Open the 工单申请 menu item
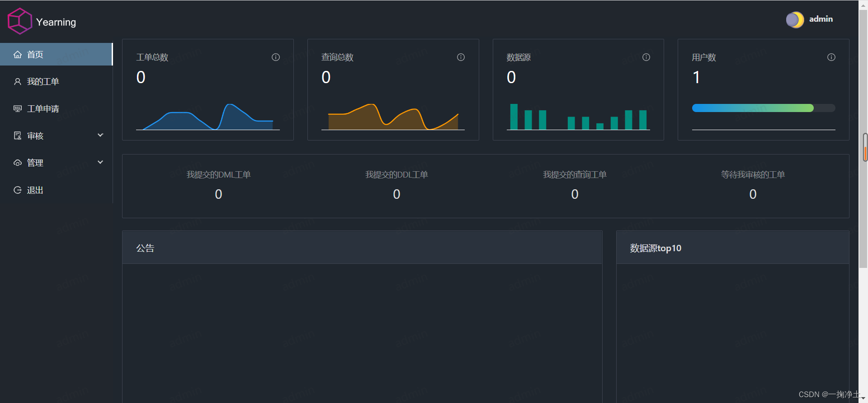Viewport: 868px width, 403px height. pos(56,108)
